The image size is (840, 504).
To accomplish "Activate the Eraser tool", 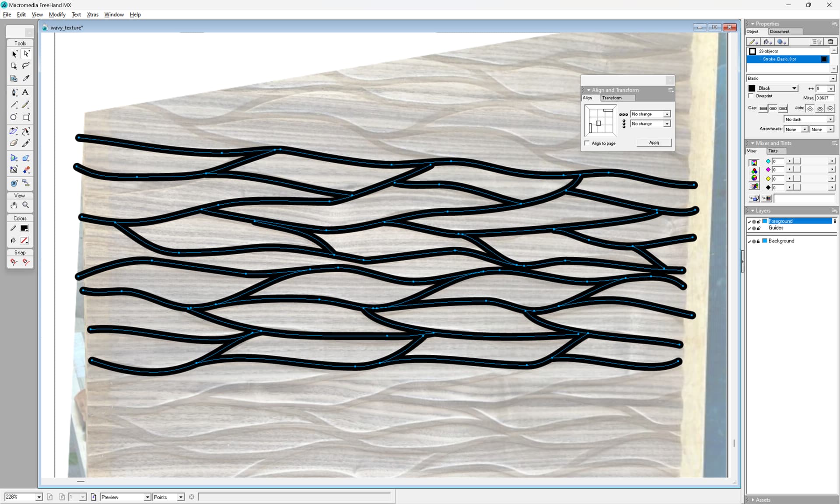I will click(14, 143).
